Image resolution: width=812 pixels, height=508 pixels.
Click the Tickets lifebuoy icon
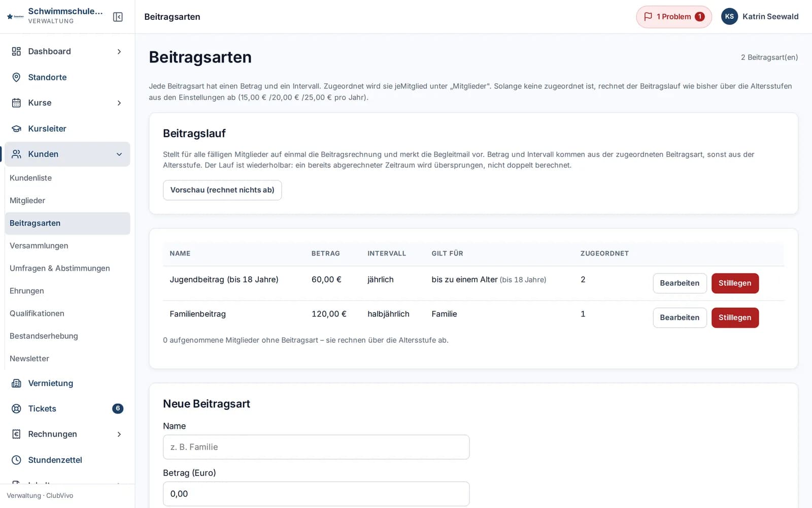pos(16,408)
